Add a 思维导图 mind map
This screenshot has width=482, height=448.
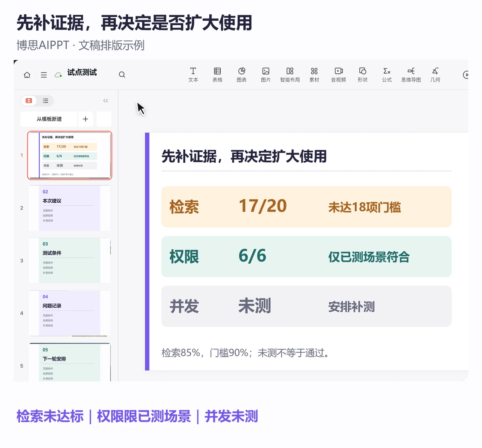click(x=411, y=75)
